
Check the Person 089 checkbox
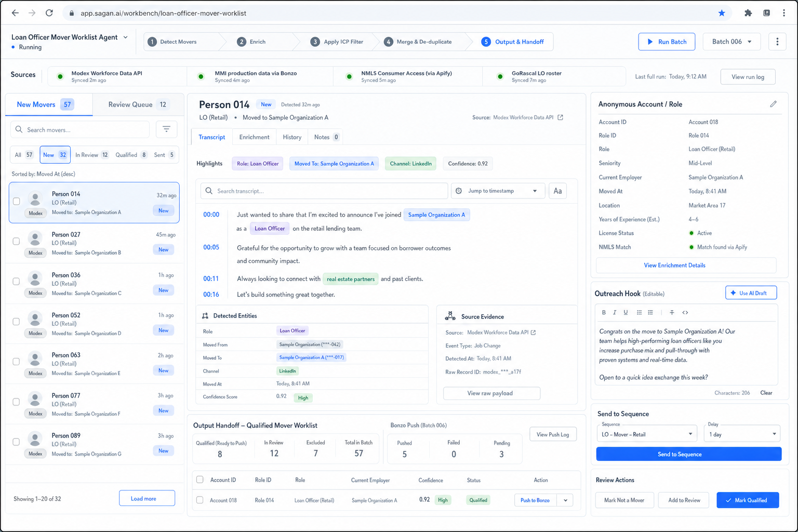16,442
